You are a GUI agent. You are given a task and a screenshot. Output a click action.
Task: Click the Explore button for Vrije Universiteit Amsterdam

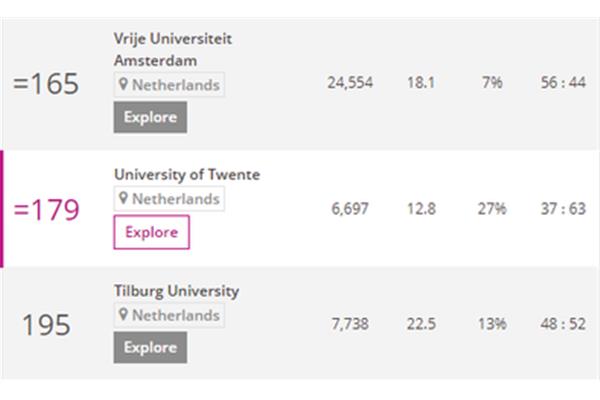[x=150, y=117]
